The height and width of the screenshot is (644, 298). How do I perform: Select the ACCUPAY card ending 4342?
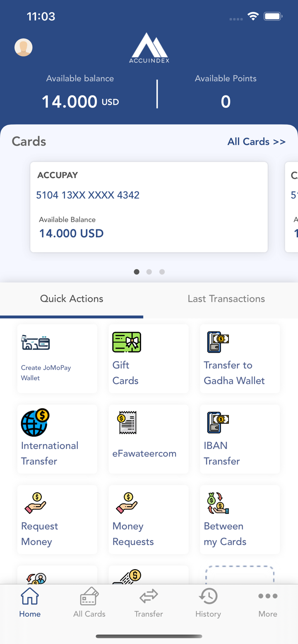pos(149,207)
